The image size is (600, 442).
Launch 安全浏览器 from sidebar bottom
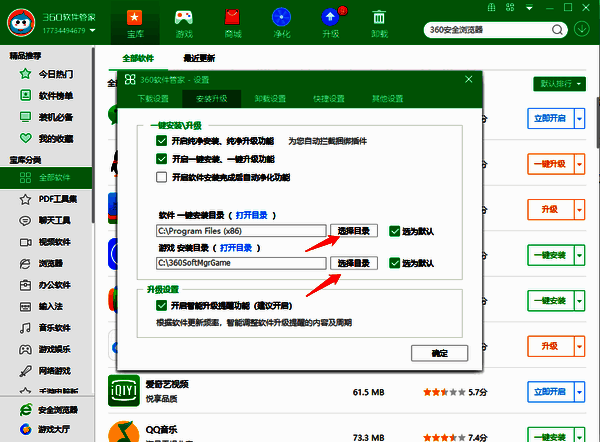[48, 410]
